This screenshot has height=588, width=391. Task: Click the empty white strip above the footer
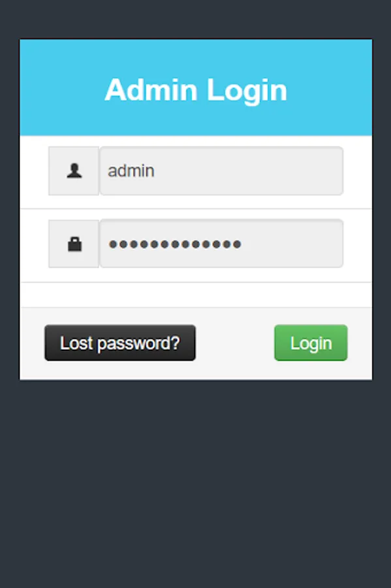pos(196,295)
